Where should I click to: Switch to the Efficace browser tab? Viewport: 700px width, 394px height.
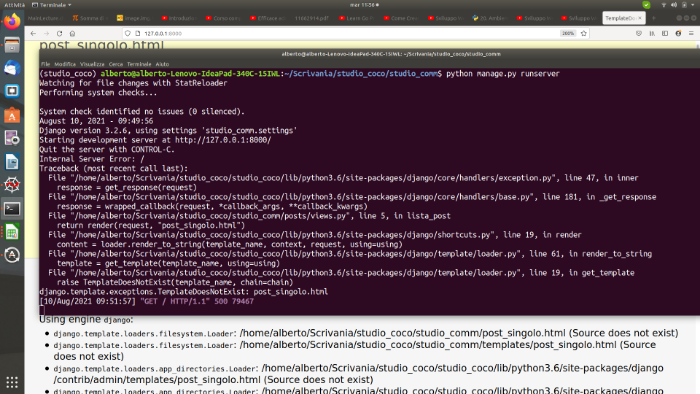point(267,18)
